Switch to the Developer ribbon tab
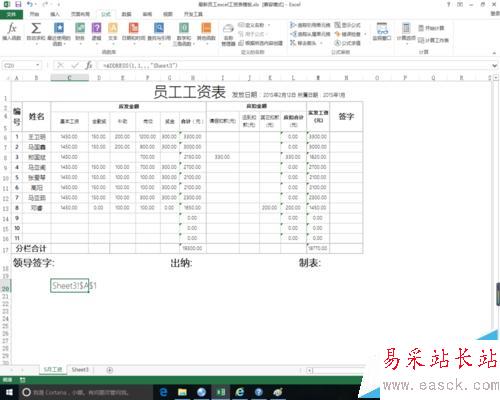Screen dimensions: 500x400 (x=193, y=14)
